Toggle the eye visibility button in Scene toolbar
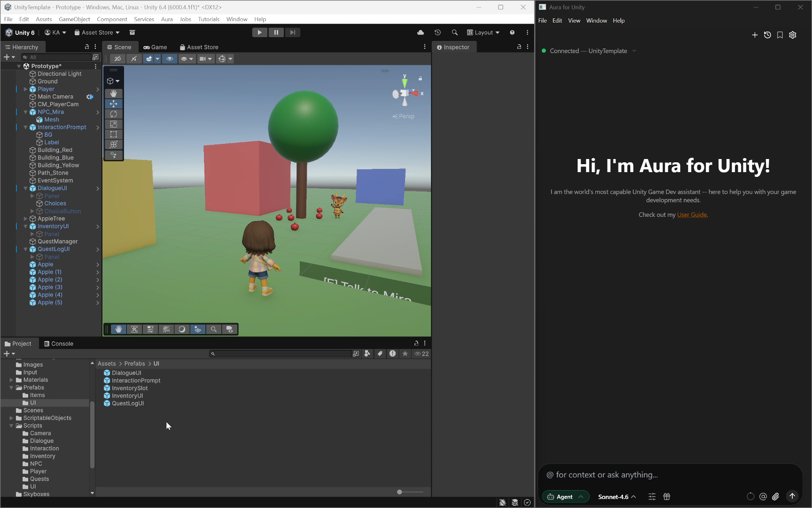 click(x=170, y=59)
